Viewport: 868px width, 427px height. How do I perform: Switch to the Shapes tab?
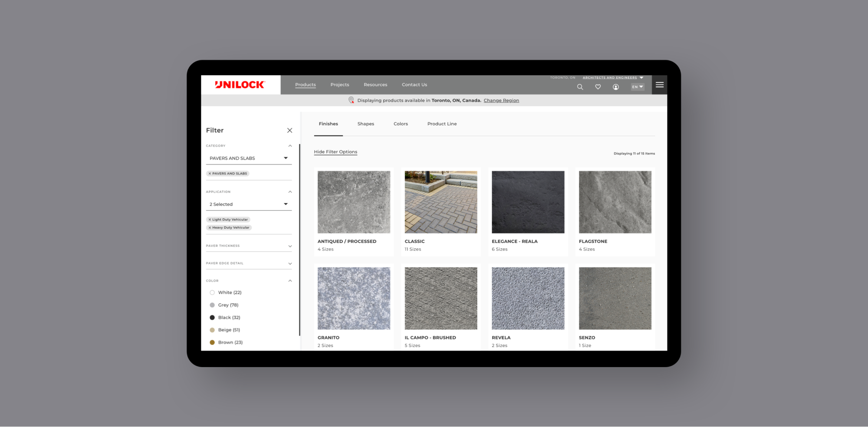(365, 124)
